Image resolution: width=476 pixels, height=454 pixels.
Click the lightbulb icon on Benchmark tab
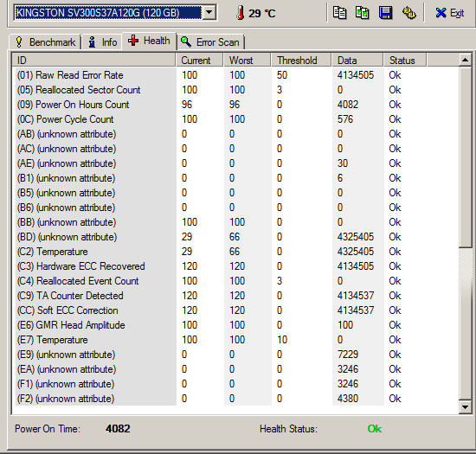[x=19, y=42]
